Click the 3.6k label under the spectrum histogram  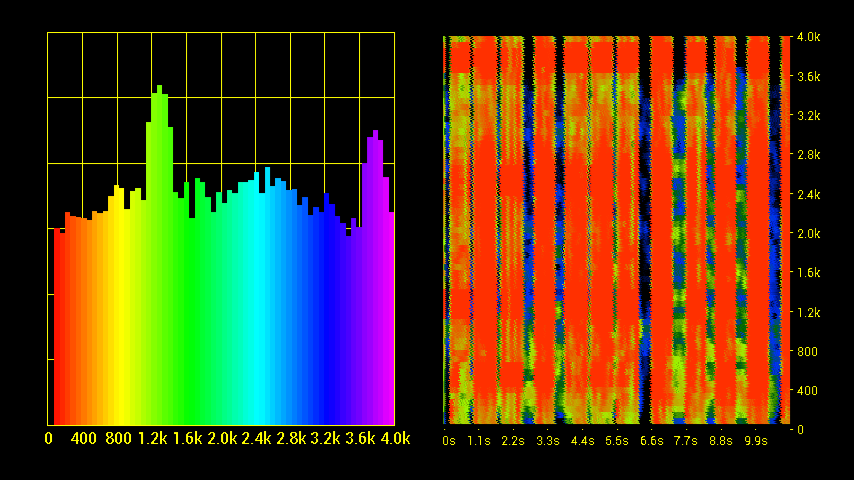pos(361,439)
